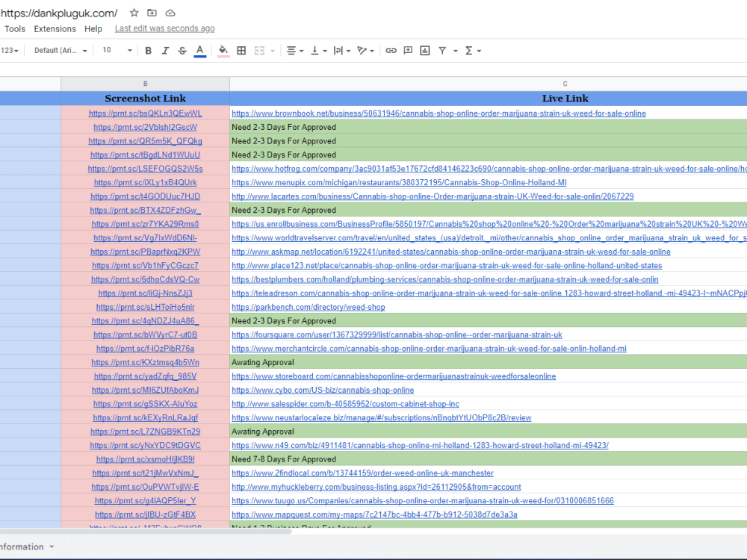
Task: Open the brownbook.net live link
Action: tap(438, 113)
